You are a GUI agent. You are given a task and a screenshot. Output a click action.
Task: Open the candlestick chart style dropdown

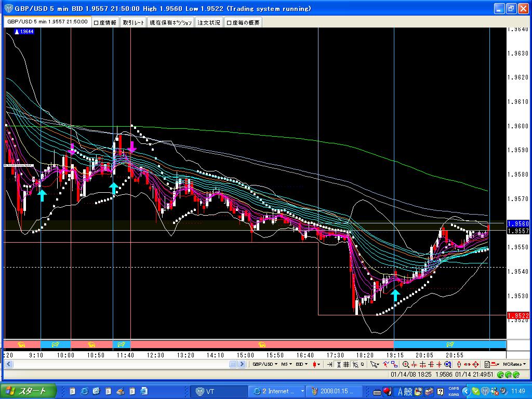316,364
